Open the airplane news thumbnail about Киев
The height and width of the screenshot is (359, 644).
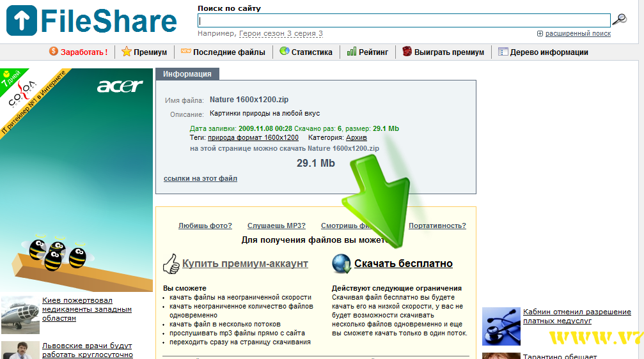point(20,313)
